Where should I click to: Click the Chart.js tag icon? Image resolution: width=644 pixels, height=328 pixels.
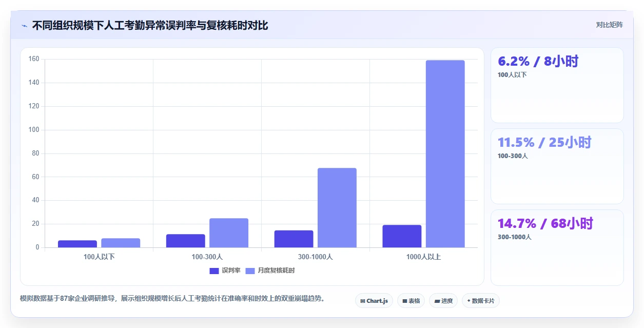[363, 301]
